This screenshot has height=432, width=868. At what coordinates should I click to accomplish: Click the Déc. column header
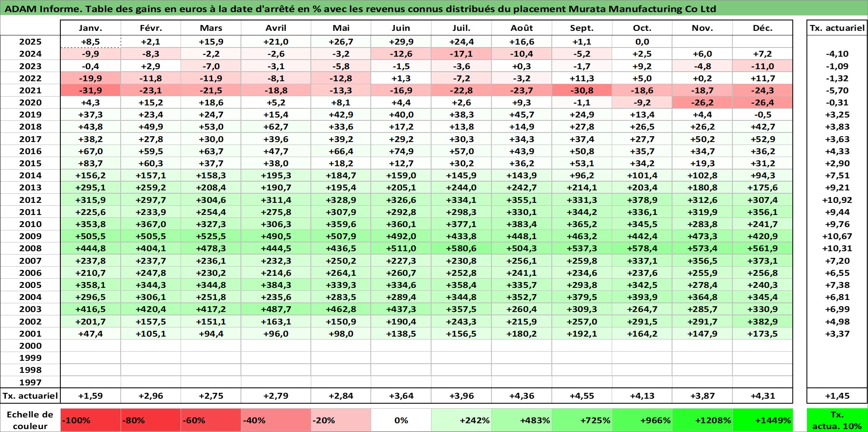[x=763, y=28]
